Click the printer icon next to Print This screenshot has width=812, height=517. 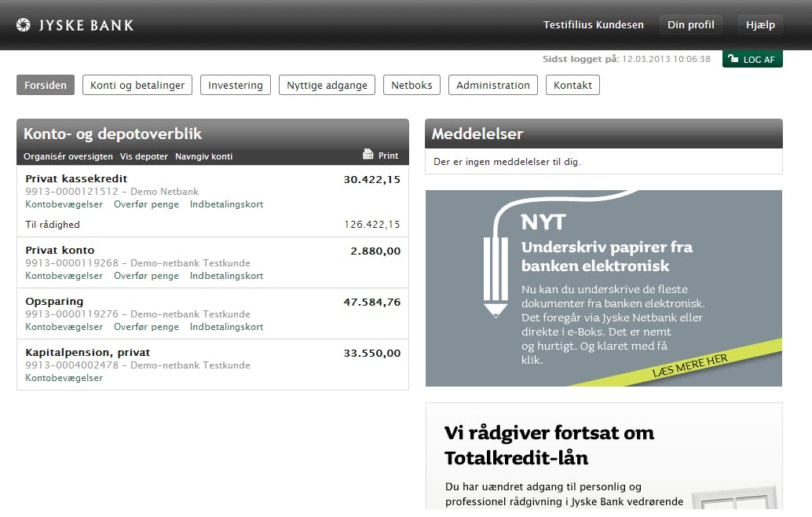click(x=368, y=154)
